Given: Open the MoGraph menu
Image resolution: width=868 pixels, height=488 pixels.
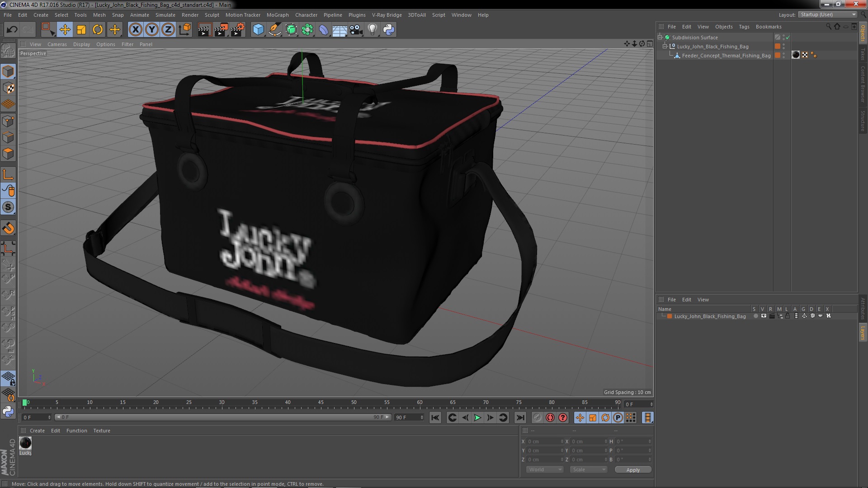Looking at the screenshot, I should pyautogui.click(x=277, y=15).
